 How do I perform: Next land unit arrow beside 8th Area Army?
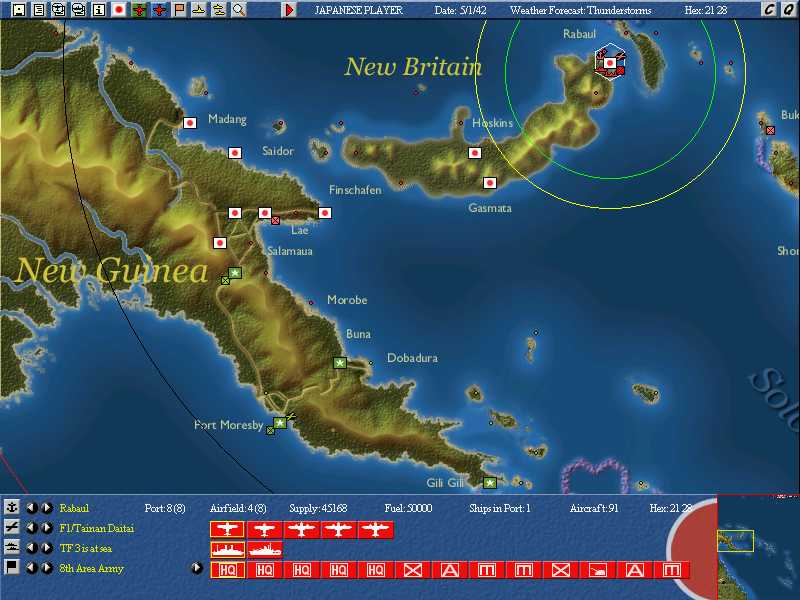pyautogui.click(x=47, y=567)
